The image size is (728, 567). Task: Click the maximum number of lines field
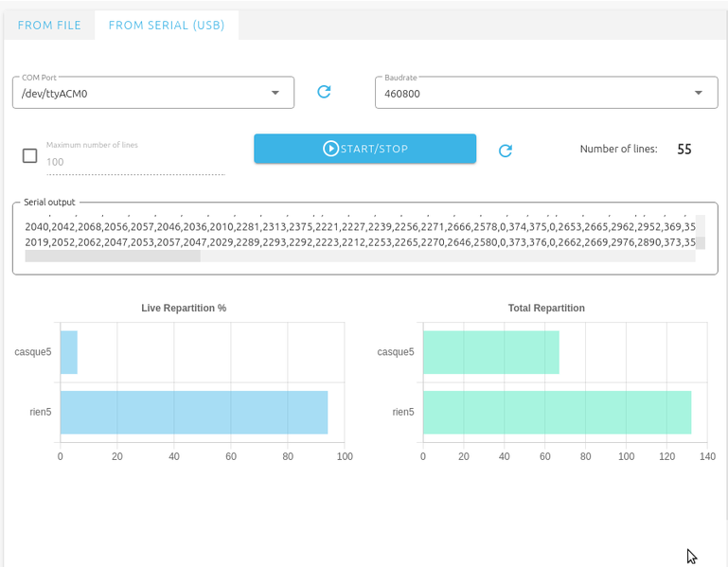tap(134, 162)
